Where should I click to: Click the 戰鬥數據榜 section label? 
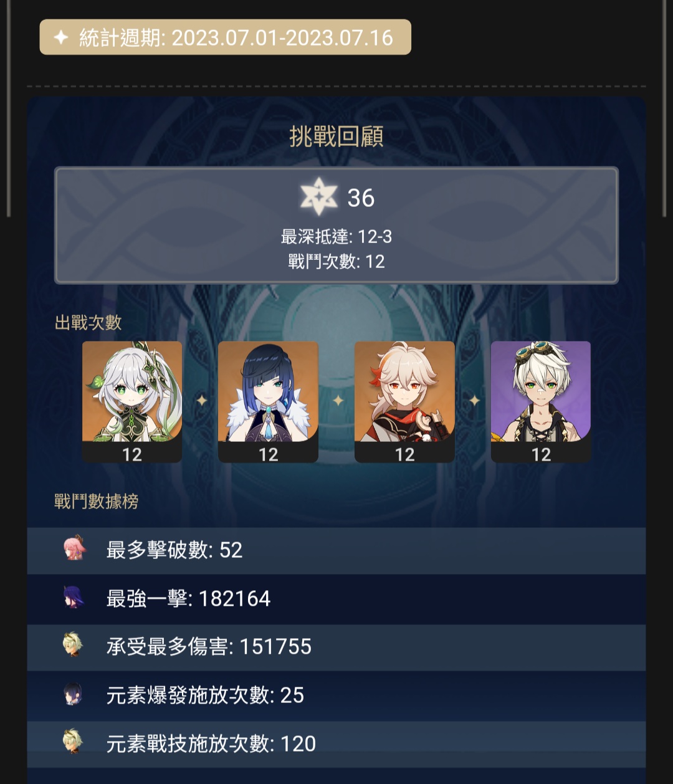coord(97,501)
